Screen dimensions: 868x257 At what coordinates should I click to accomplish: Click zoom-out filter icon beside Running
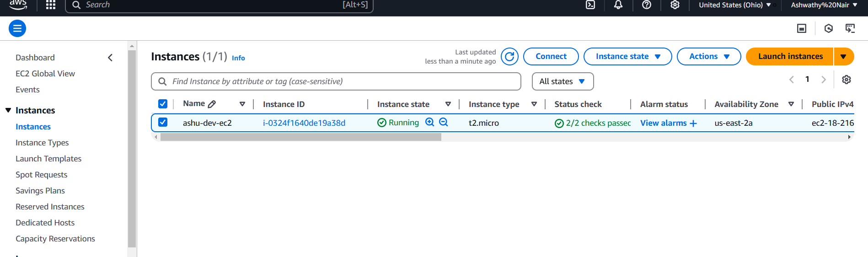click(443, 122)
